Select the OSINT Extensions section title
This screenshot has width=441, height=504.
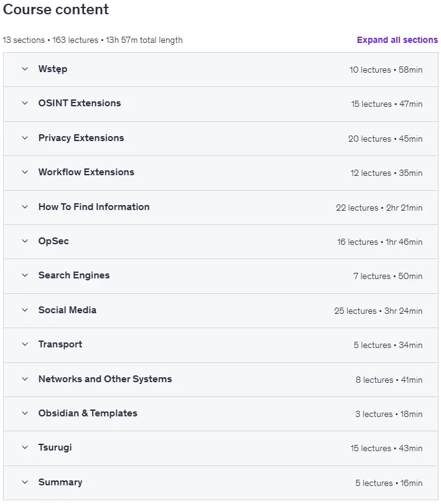coord(80,103)
